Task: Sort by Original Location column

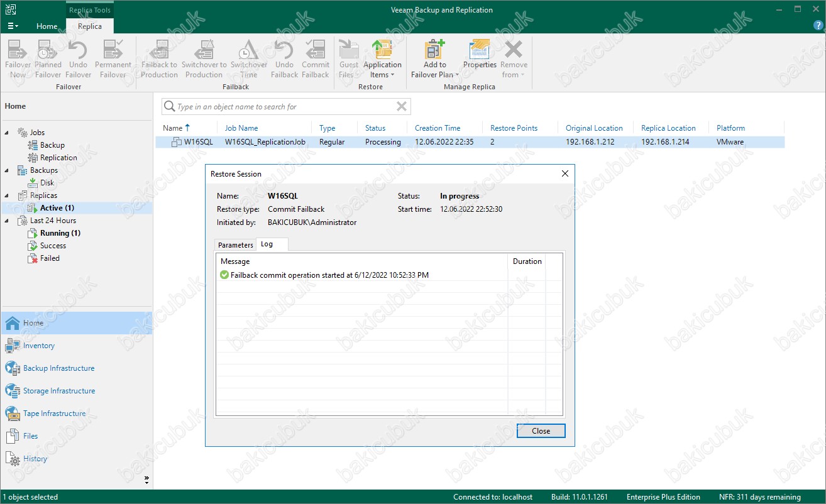Action: (x=594, y=128)
